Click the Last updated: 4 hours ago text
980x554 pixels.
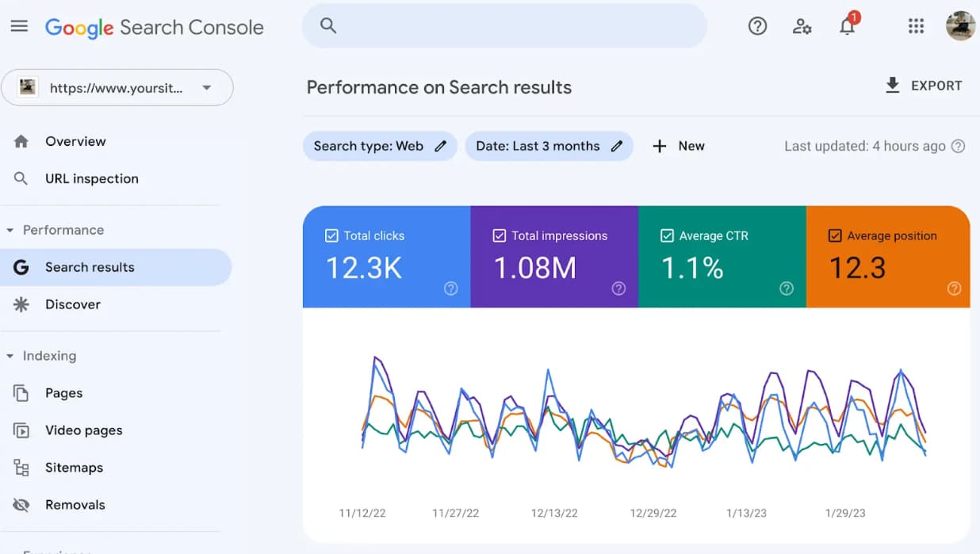point(865,146)
